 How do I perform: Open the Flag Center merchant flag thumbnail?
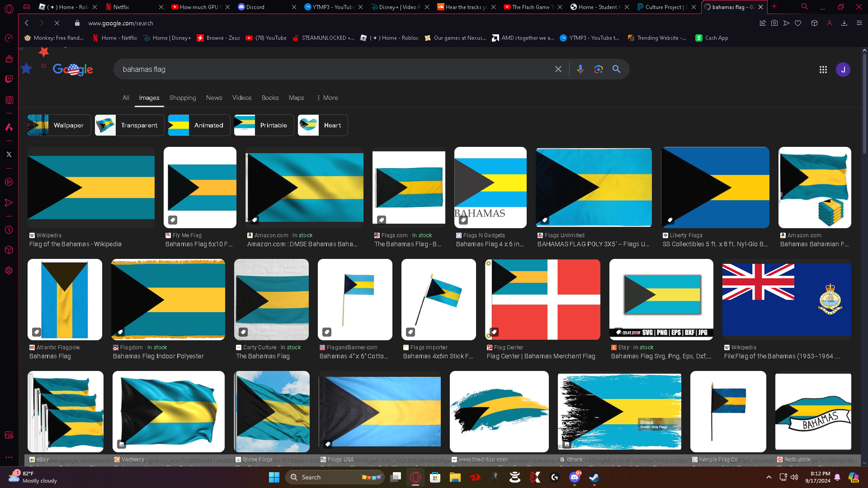tap(543, 299)
